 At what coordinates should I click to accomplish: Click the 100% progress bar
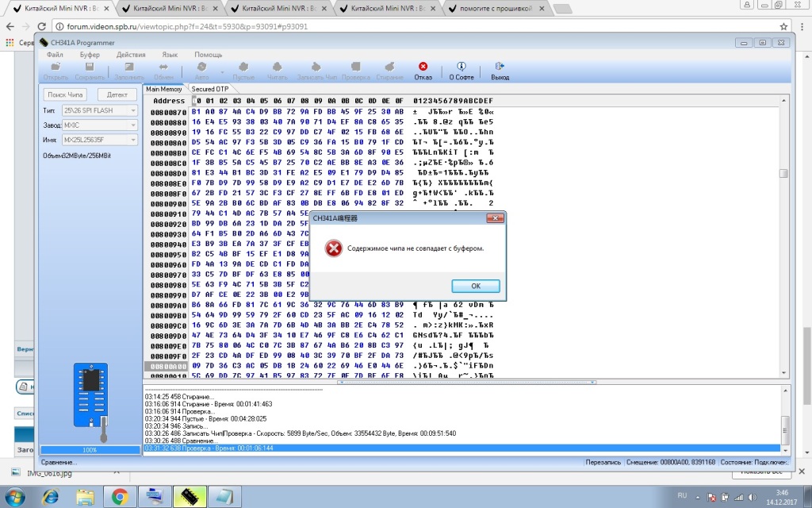(90, 450)
